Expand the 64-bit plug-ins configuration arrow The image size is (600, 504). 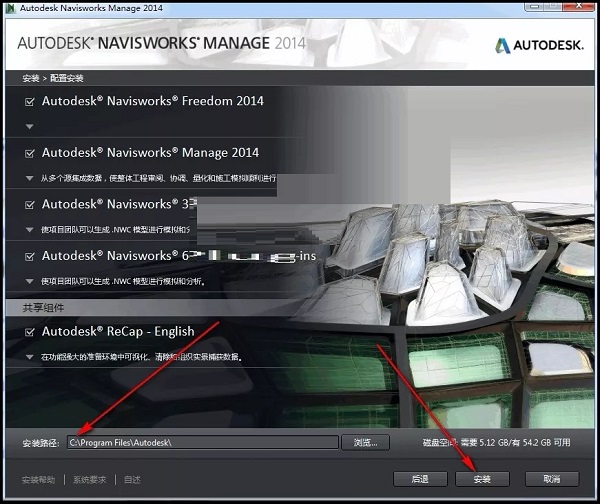click(x=29, y=281)
